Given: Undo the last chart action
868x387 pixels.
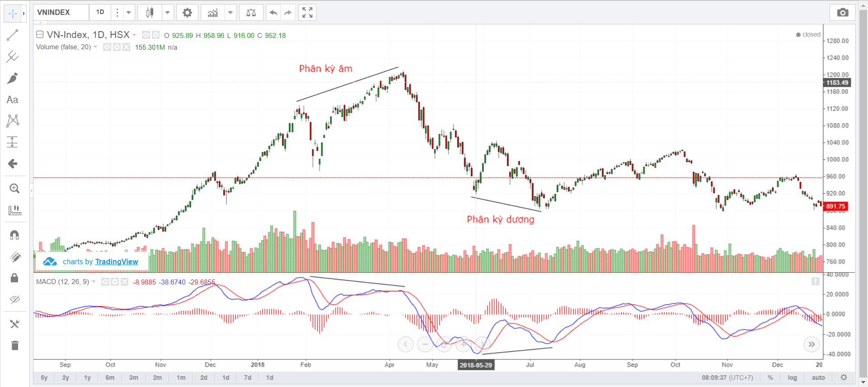Looking at the screenshot, I should pyautogui.click(x=273, y=13).
